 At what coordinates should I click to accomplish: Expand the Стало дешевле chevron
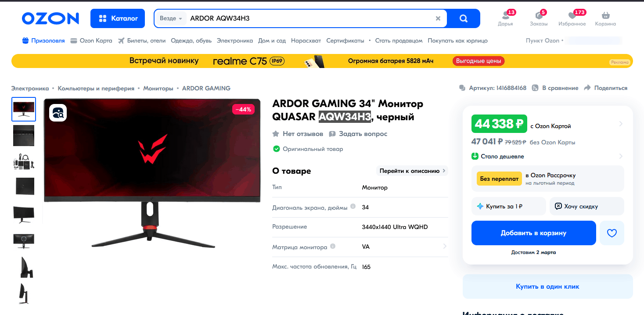[x=621, y=156]
